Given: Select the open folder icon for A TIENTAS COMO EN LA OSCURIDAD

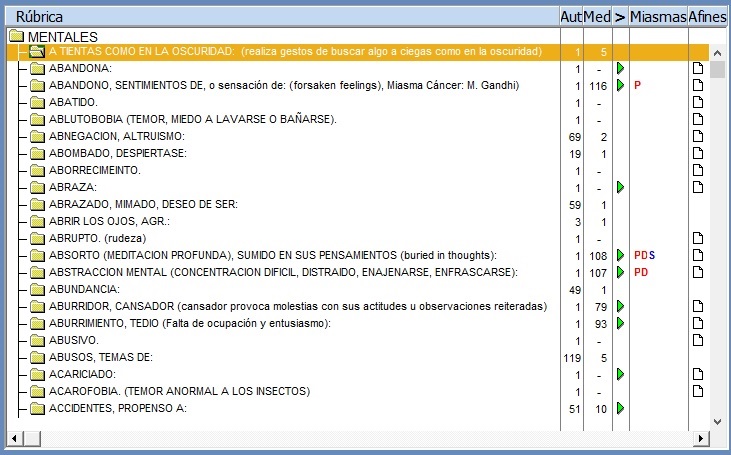Looking at the screenshot, I should coord(37,51).
